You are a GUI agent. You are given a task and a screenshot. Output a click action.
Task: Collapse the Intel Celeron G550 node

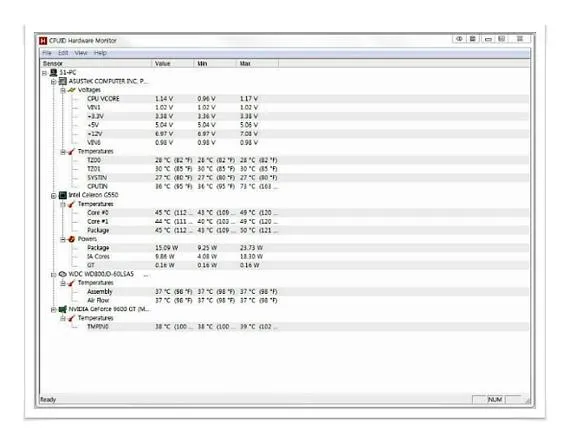pos(53,196)
